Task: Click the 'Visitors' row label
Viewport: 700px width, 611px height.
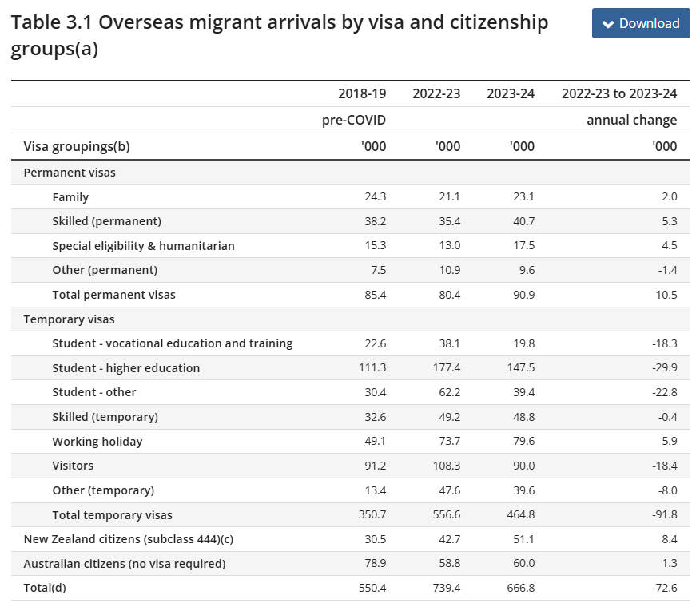Action: point(73,466)
